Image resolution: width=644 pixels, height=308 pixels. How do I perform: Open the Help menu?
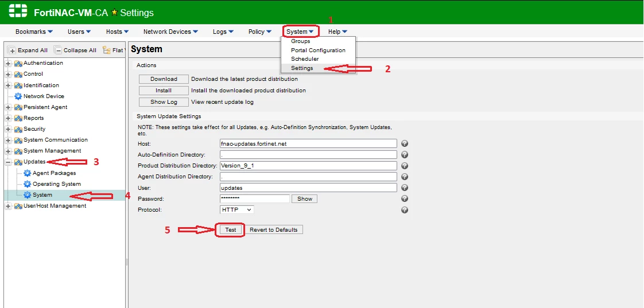coord(337,32)
